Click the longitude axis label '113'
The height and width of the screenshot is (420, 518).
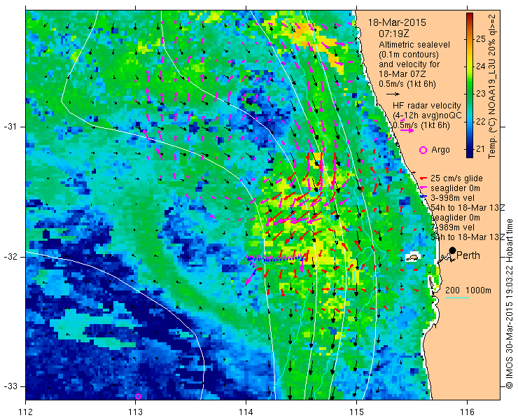135,412
